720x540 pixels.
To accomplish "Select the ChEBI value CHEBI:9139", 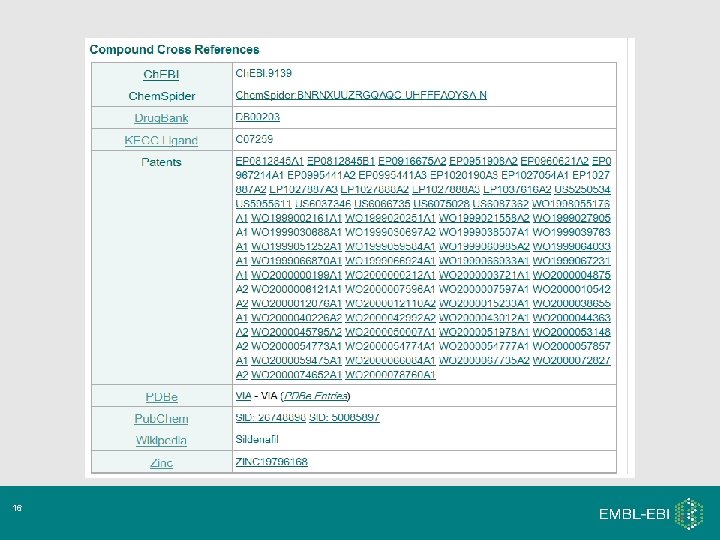I will (264, 73).
